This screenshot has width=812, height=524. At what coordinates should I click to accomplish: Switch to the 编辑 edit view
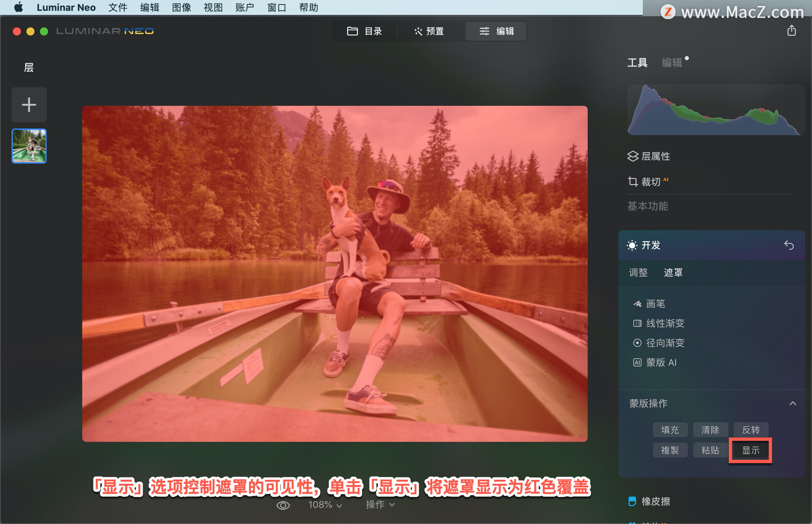496,31
